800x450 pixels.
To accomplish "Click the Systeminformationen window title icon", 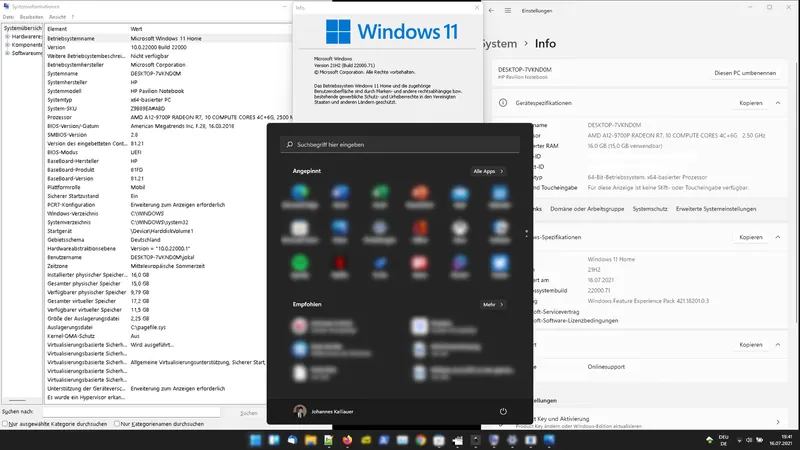I will [6, 6].
